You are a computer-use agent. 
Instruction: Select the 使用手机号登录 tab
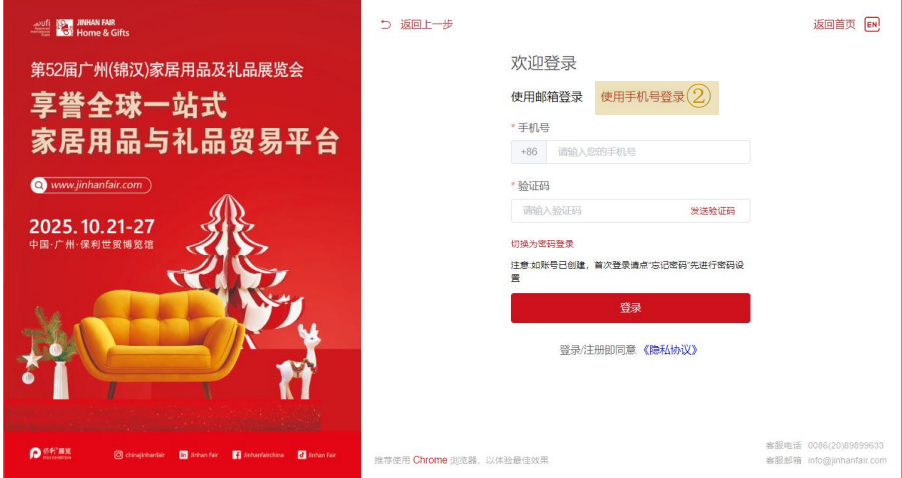pyautogui.click(x=643, y=97)
